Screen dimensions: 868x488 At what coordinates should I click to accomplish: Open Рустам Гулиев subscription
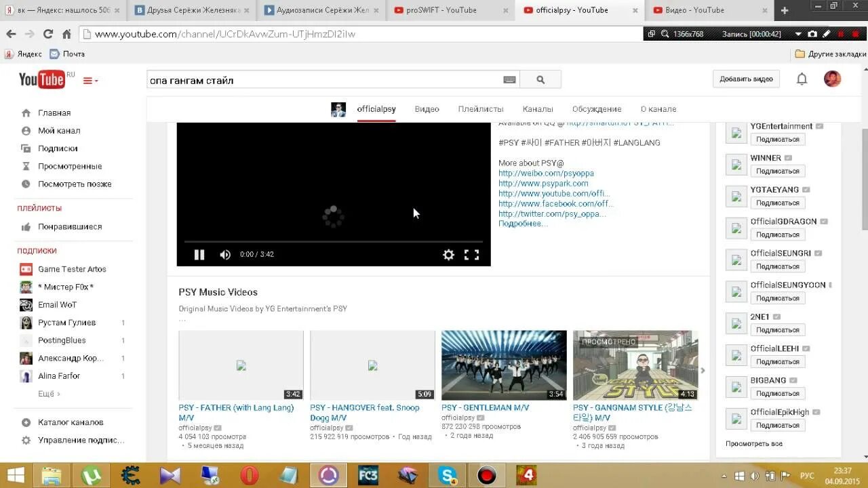click(x=66, y=323)
